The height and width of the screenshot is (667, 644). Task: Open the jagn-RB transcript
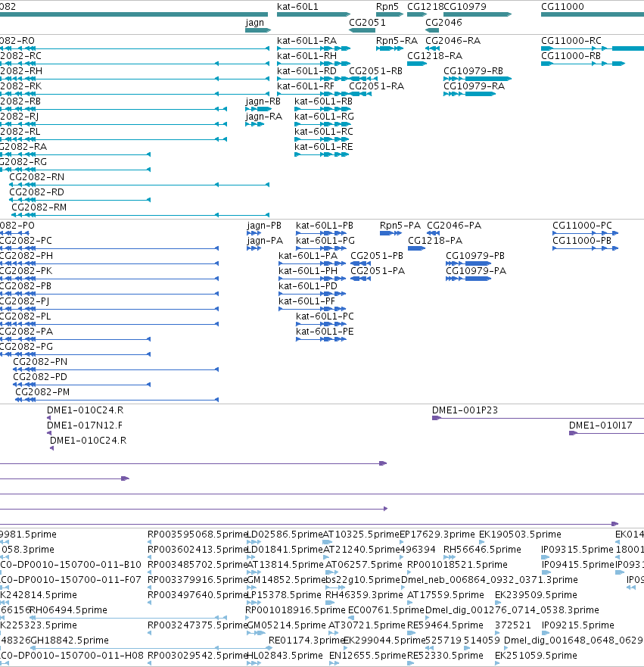coord(258,109)
